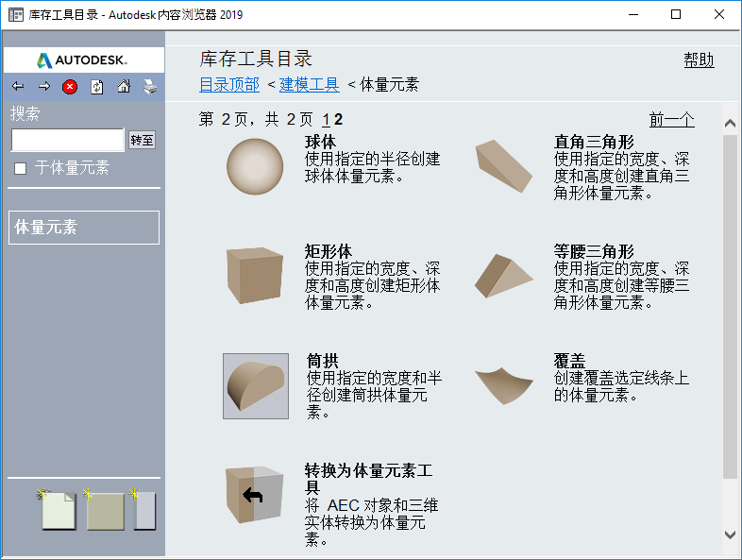
Task: Click the scrollbar down arrow
Action: tap(730, 535)
